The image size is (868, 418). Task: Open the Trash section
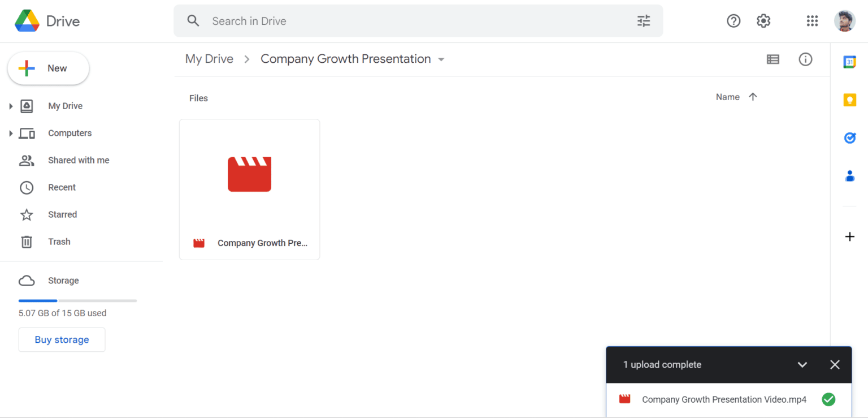[60, 242]
